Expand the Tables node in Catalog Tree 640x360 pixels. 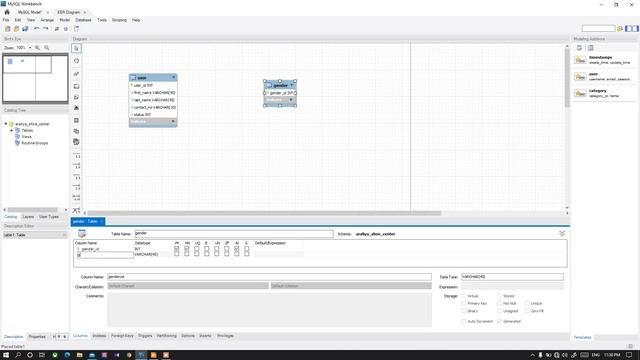pos(11,130)
